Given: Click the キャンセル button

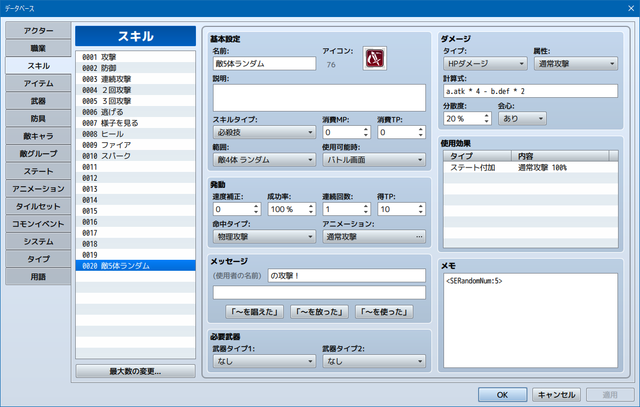Looking at the screenshot, I should (x=556, y=395).
